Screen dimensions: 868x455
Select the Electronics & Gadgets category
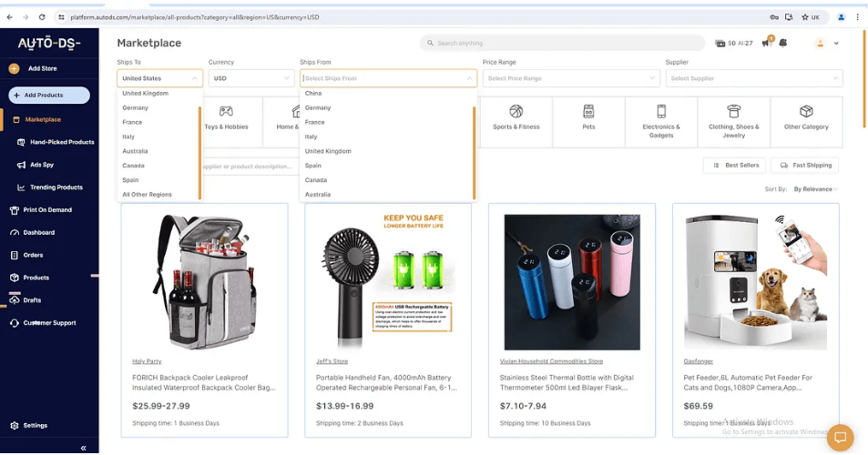tap(661, 122)
